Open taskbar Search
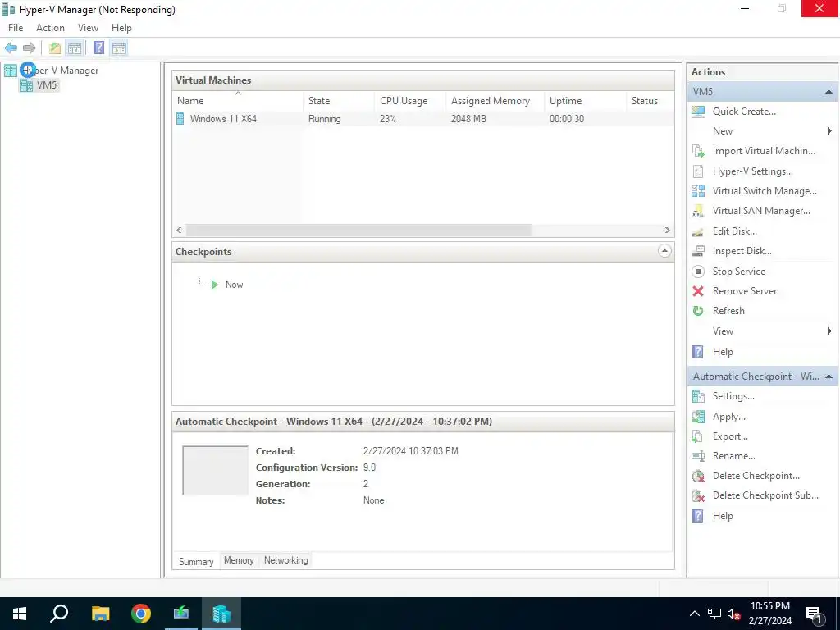The height and width of the screenshot is (630, 840). pos(59,614)
